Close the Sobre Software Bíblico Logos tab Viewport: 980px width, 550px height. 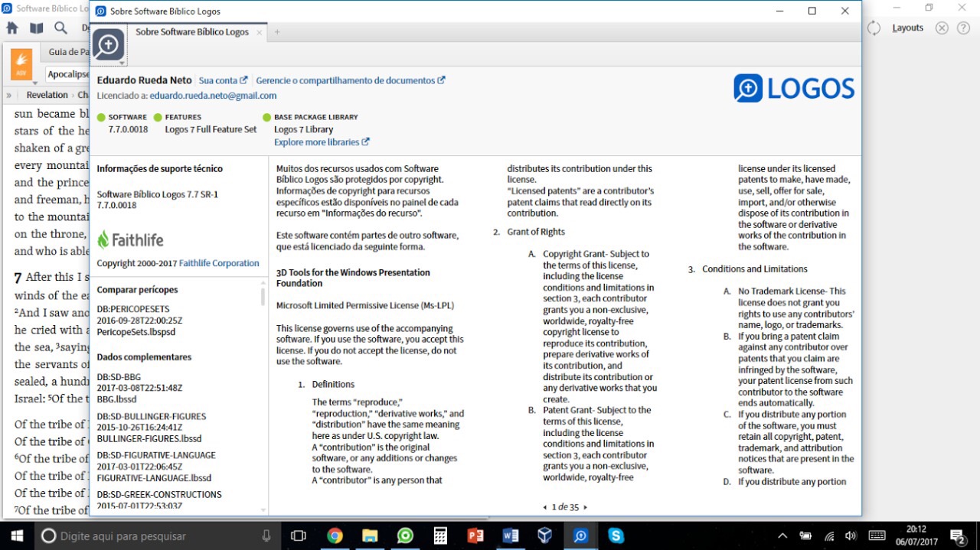[x=260, y=32]
